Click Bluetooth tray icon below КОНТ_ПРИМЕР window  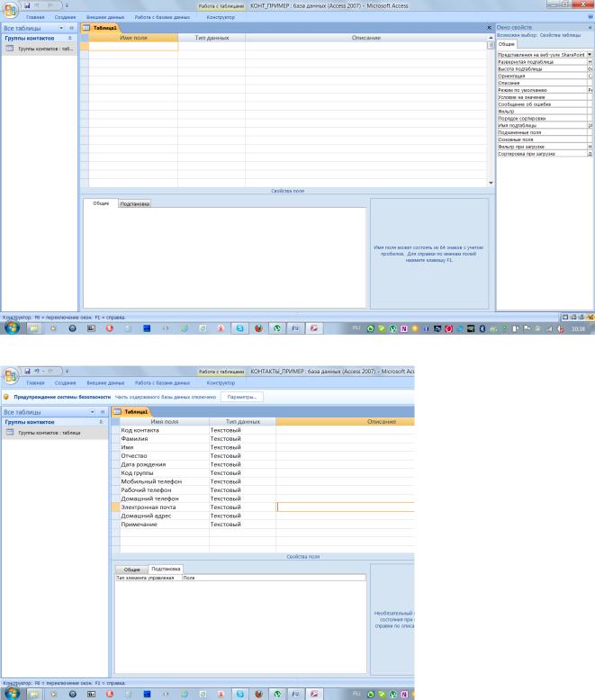482,328
